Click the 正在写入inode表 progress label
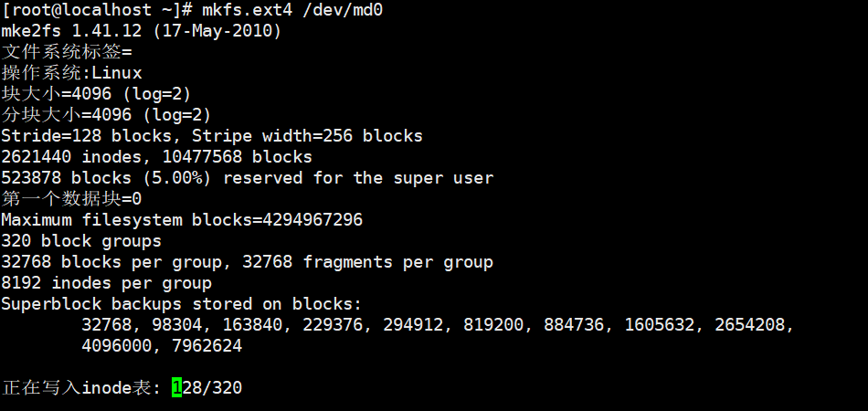This screenshot has height=411, width=868. point(82,388)
